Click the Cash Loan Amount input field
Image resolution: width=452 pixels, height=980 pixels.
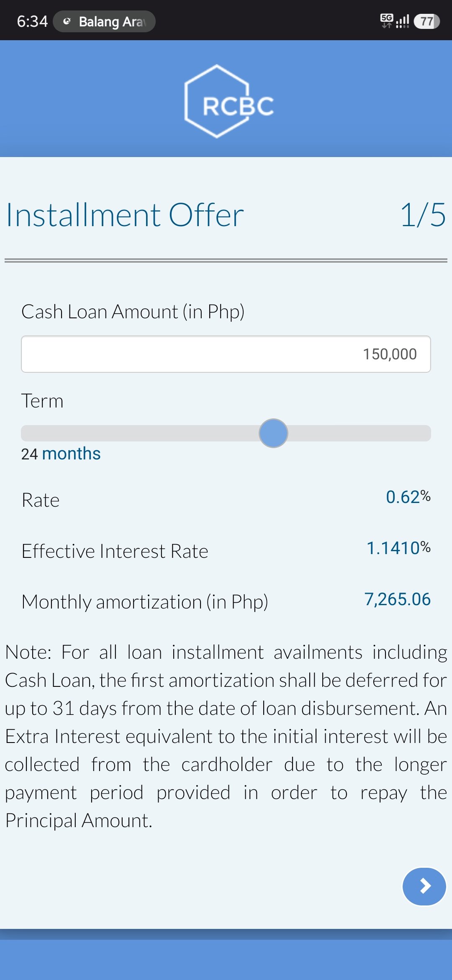point(226,354)
